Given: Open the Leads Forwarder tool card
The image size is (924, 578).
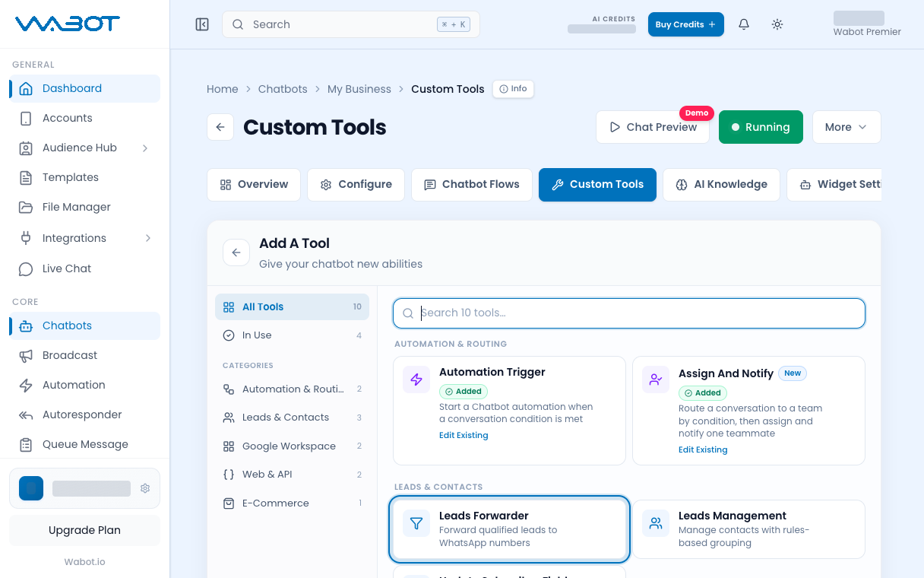Looking at the screenshot, I should [510, 529].
